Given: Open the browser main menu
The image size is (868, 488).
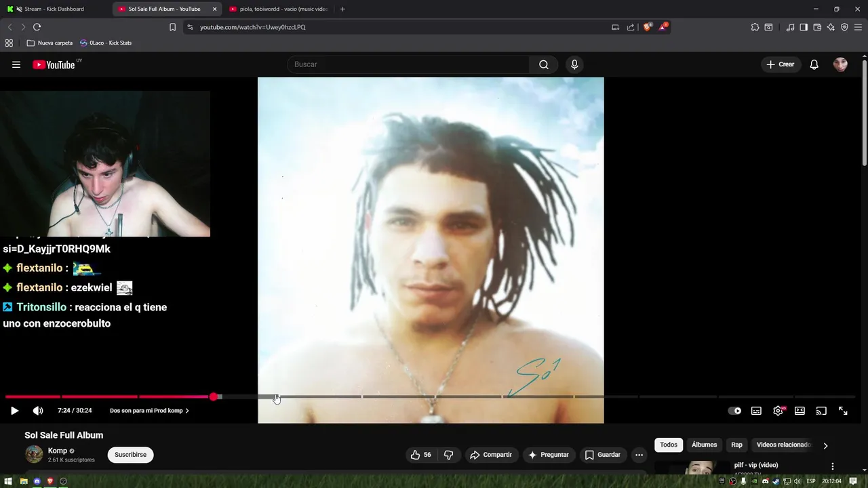Looking at the screenshot, I should 858,27.
